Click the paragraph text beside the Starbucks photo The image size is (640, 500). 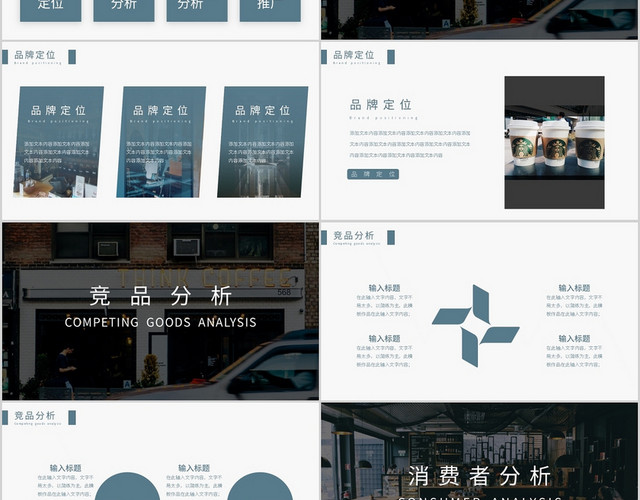pyautogui.click(x=410, y=144)
